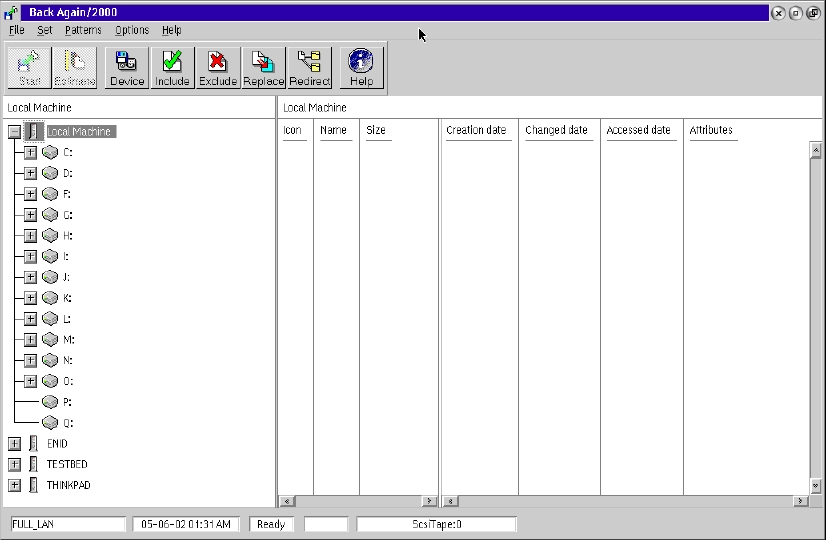The image size is (826, 540).
Task: Click left arrow of the dates horizontal scrollbar
Action: 450,501
